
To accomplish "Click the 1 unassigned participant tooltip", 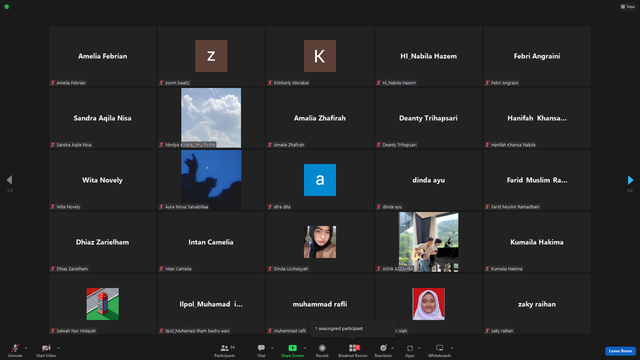I will tap(353, 329).
